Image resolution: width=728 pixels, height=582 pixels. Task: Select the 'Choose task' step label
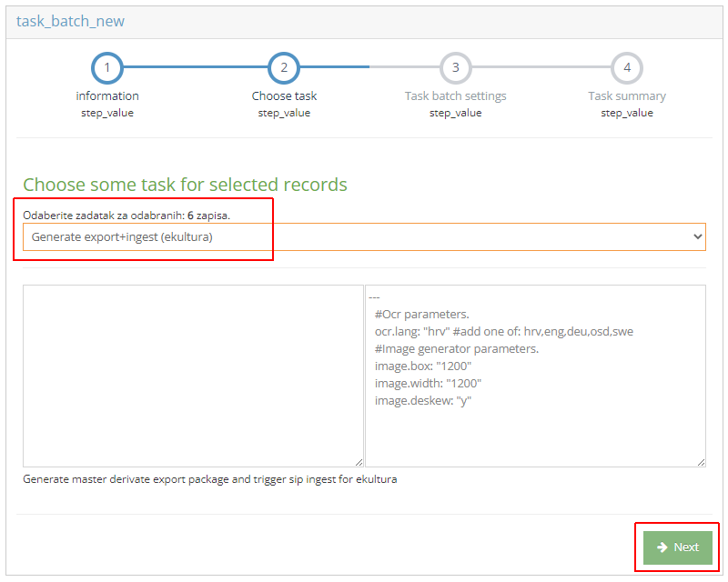pyautogui.click(x=284, y=95)
